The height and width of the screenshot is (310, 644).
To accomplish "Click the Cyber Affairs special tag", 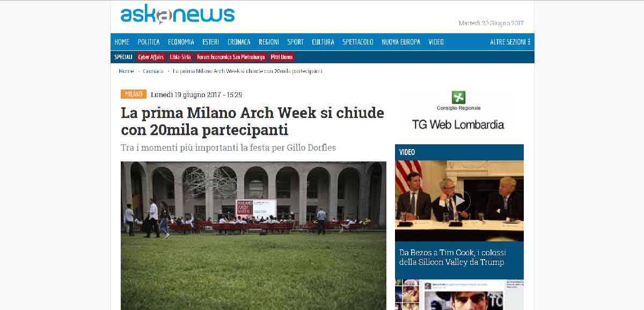I will point(151,57).
